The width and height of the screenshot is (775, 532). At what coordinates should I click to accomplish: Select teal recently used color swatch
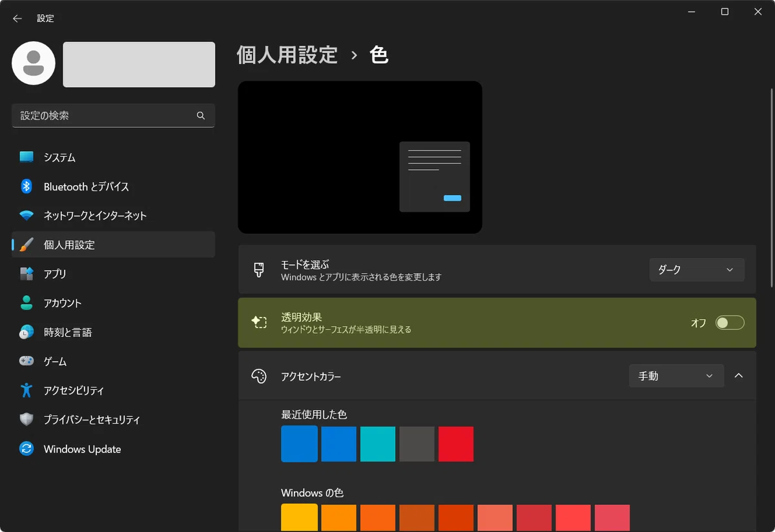coord(378,444)
